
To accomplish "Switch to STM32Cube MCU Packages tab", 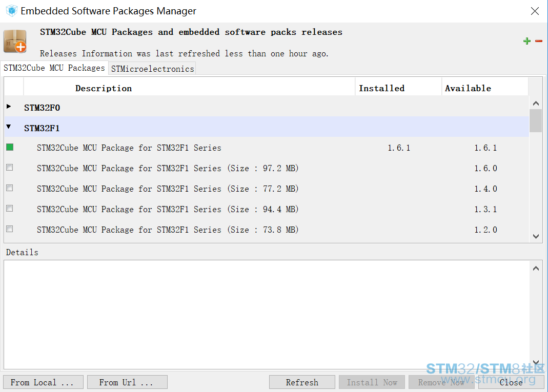I will pos(54,68).
